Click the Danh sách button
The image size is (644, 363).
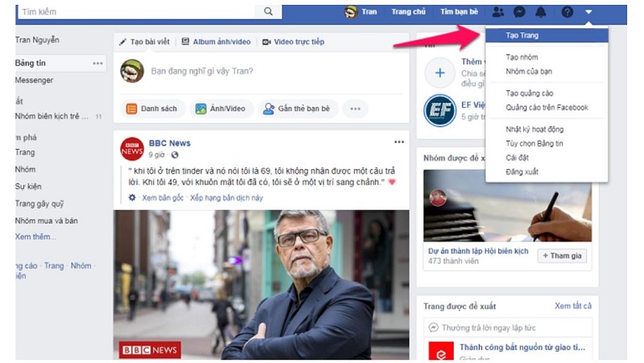pyautogui.click(x=152, y=109)
